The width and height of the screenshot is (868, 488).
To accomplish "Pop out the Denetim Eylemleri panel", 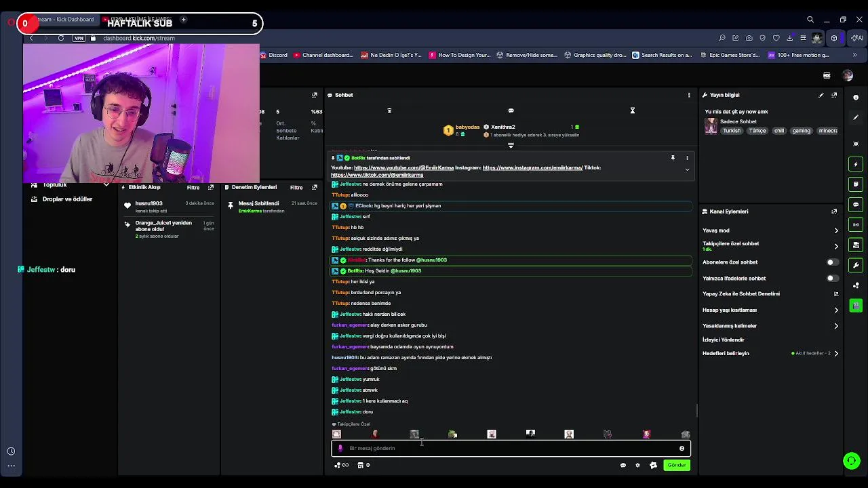I will coord(314,187).
